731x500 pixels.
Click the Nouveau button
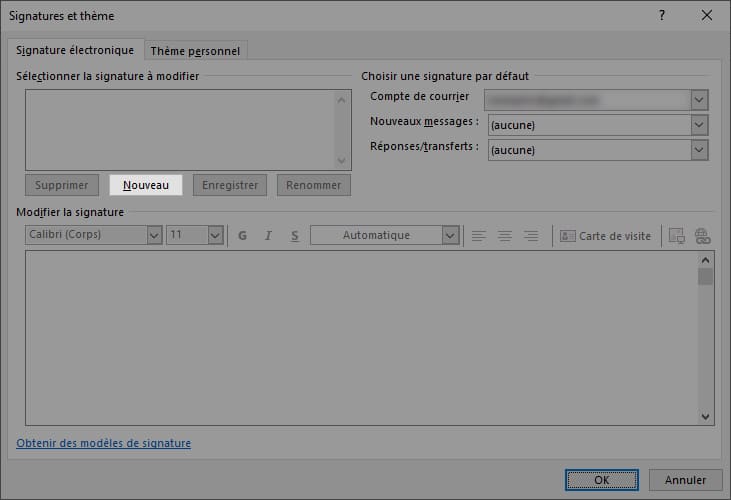[x=146, y=185]
